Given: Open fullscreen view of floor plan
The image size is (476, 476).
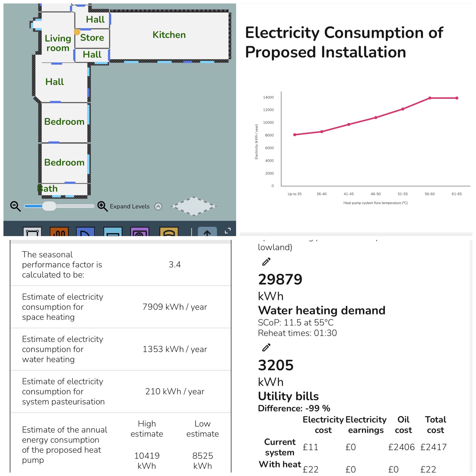Looking at the screenshot, I should click(x=228, y=231).
